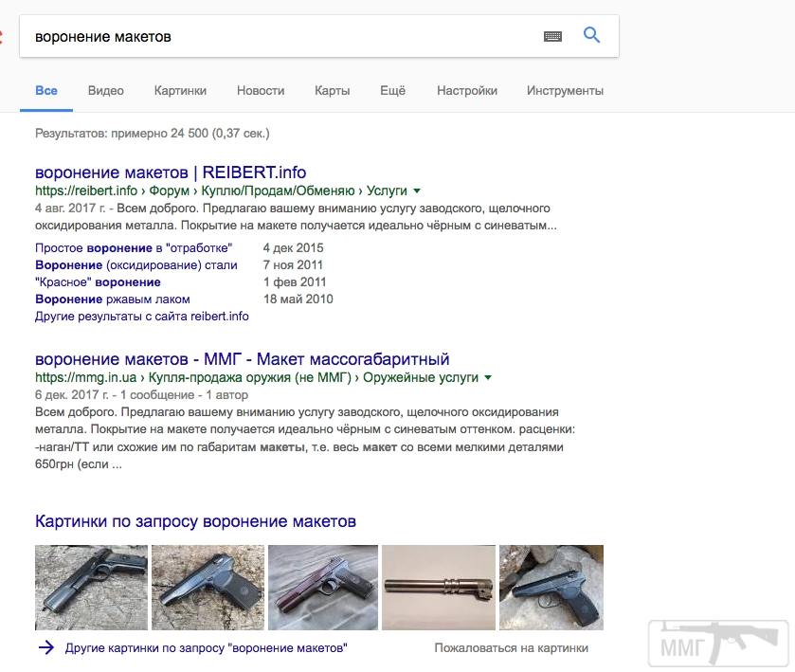
Task: Open fourth thumbnail showing barrel part
Action: [439, 588]
